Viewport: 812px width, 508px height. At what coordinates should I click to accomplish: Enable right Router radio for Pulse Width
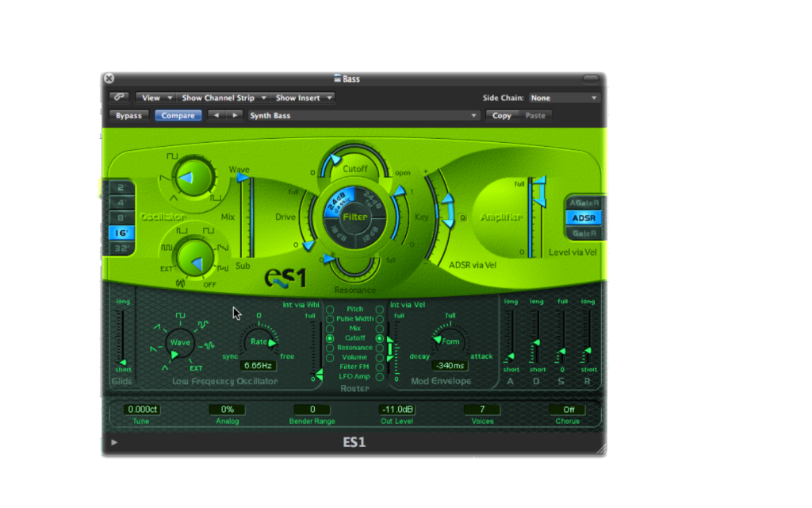(380, 319)
